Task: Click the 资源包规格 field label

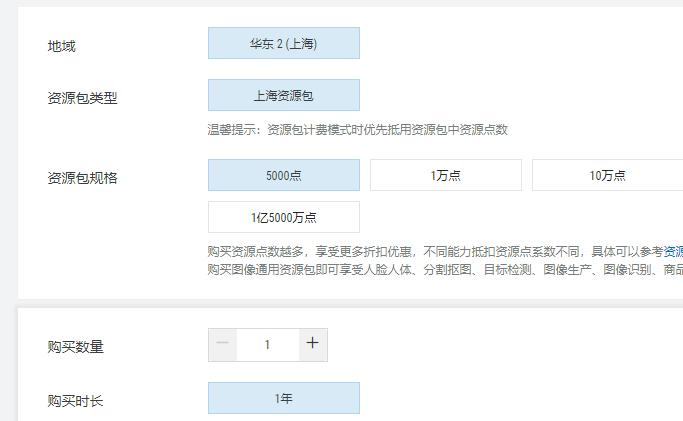Action: [x=82, y=178]
